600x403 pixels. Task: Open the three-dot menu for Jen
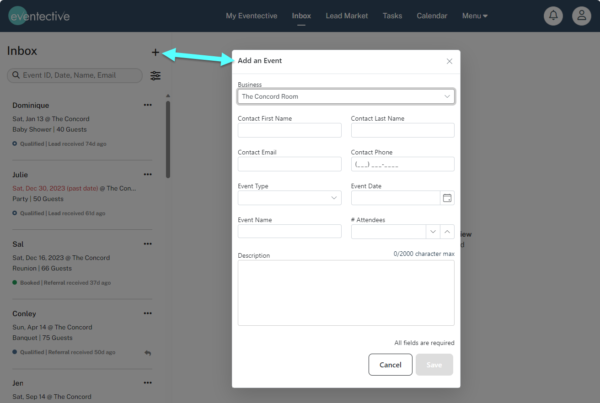pos(148,383)
